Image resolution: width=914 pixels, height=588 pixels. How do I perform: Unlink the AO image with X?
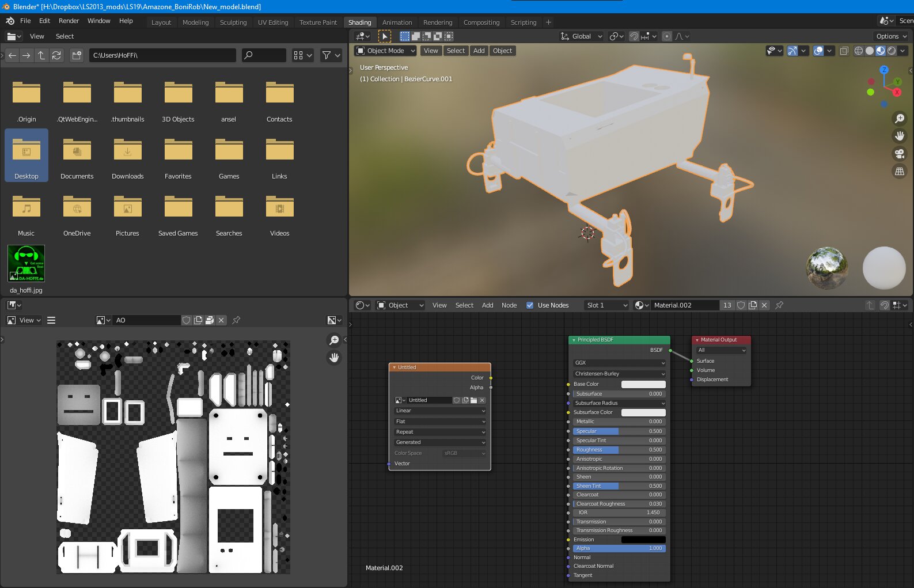tap(221, 320)
